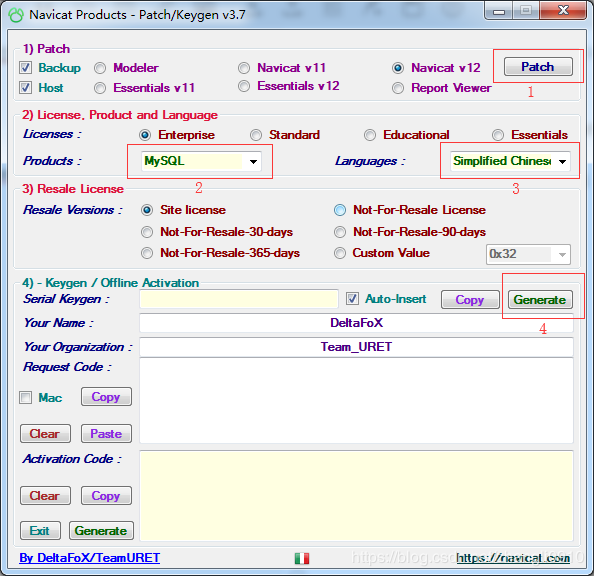The width and height of the screenshot is (594, 576).
Task: Click the Italian flag icon
Action: tap(302, 558)
